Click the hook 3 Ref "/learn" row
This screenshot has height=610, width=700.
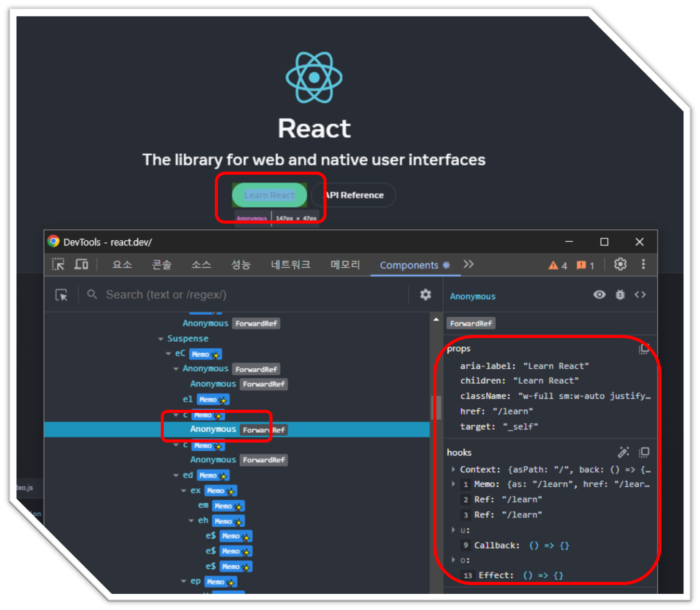[551, 515]
